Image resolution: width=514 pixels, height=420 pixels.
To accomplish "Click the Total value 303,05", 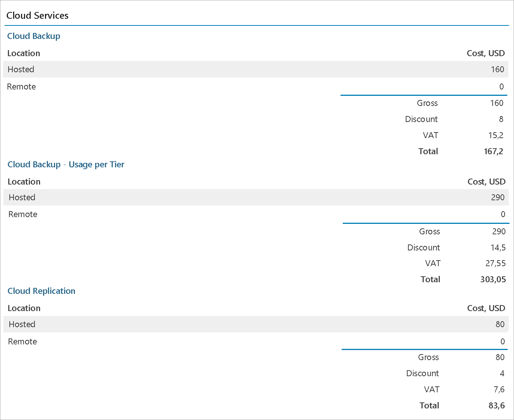I will click(x=493, y=279).
